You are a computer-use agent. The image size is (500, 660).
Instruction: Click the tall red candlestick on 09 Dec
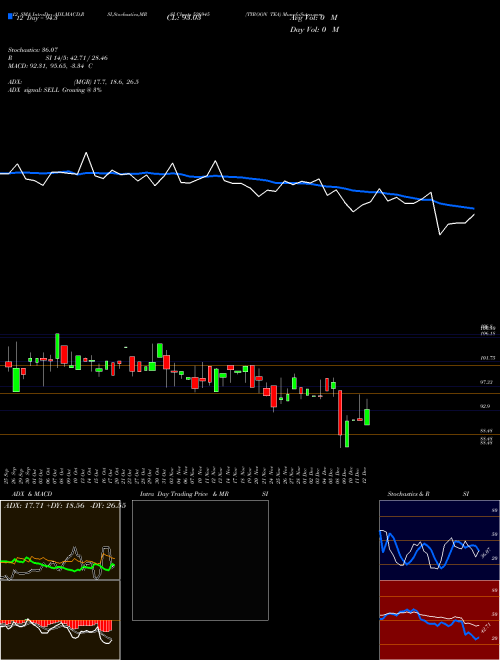tap(340, 412)
